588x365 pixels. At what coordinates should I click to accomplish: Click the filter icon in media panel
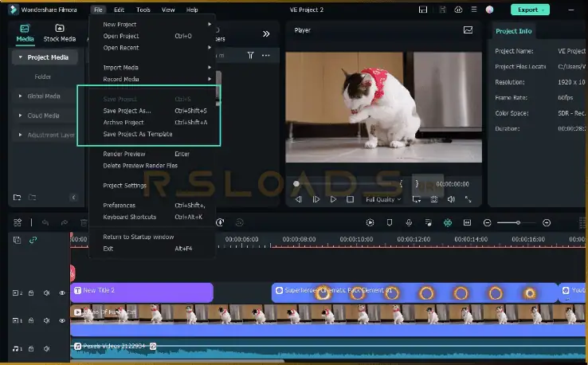click(x=250, y=56)
